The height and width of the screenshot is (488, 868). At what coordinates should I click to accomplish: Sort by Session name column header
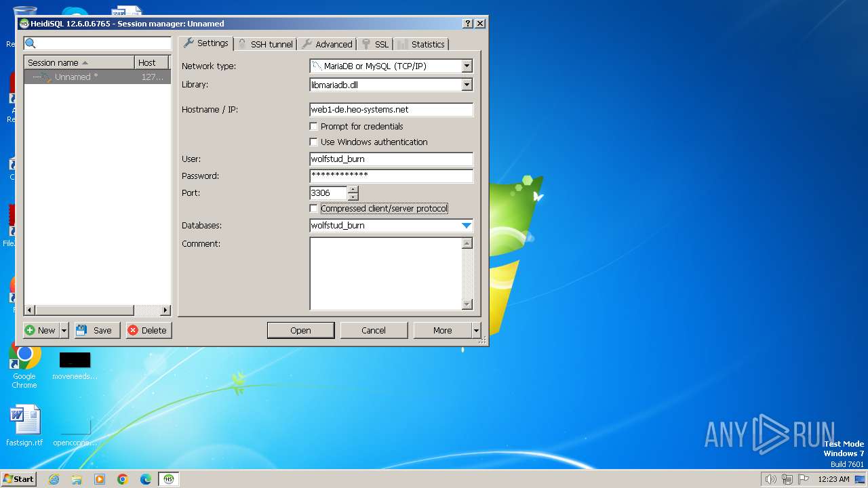coord(79,62)
